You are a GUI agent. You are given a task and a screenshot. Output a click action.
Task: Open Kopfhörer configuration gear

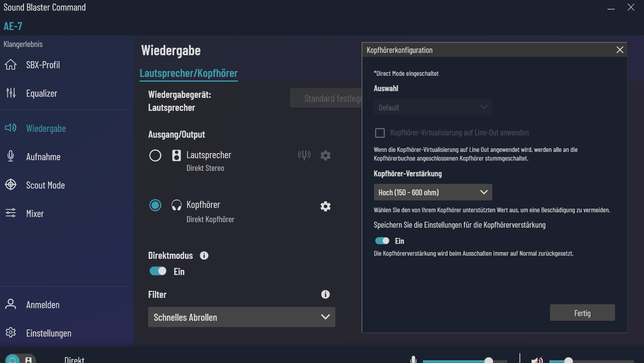326,206
